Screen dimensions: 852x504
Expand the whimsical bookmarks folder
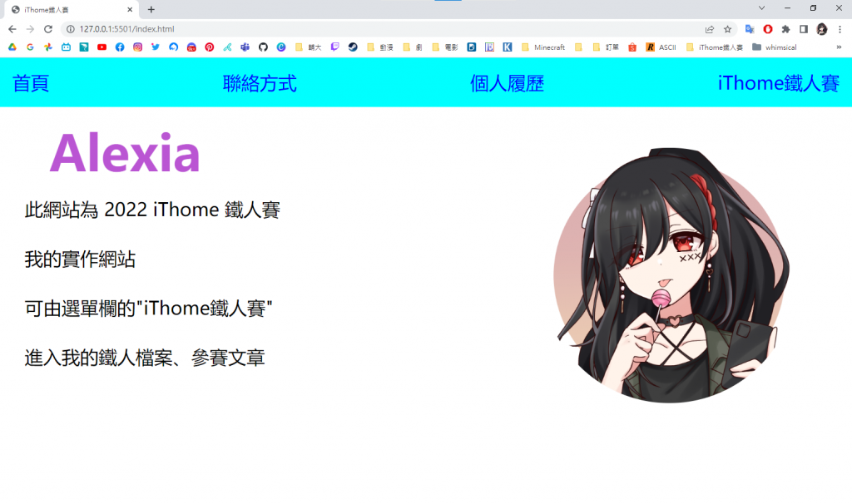pos(775,47)
